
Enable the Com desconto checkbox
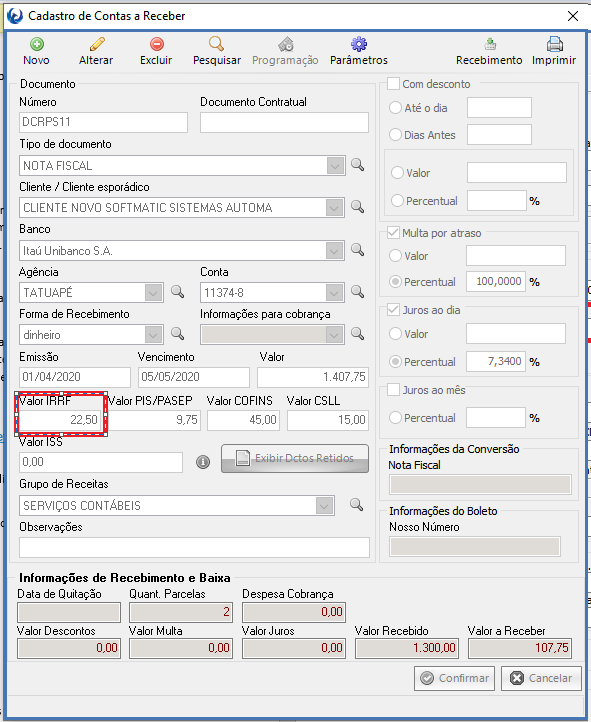pos(393,84)
